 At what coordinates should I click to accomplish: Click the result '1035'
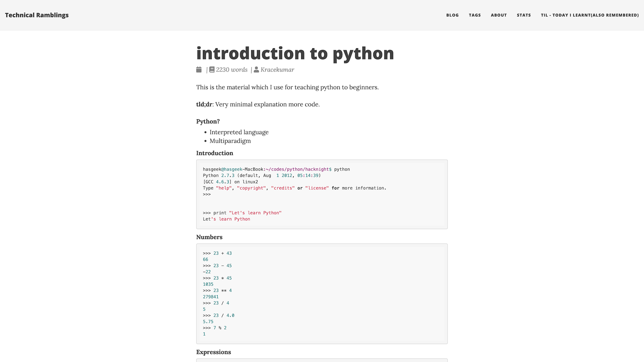208,284
